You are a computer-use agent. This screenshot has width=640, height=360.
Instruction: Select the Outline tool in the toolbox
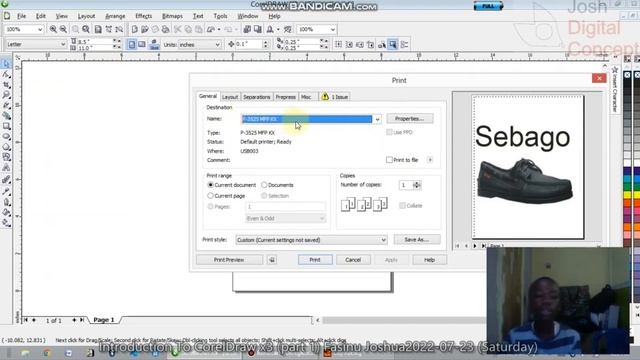pyautogui.click(x=6, y=202)
